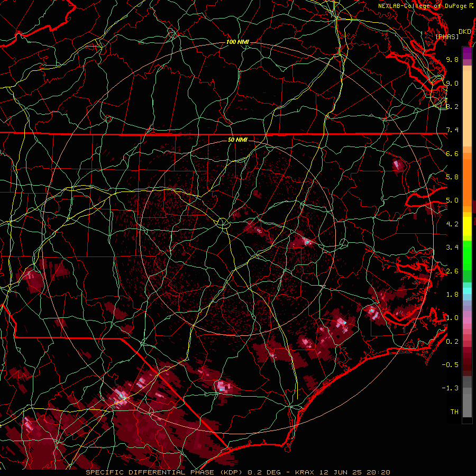Select the 5.8 value on the color scale
The width and height of the screenshot is (476, 476).
click(452, 177)
